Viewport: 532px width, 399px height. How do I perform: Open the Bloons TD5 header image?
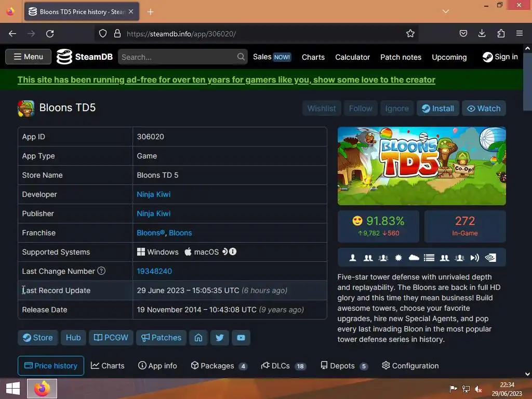click(421, 166)
